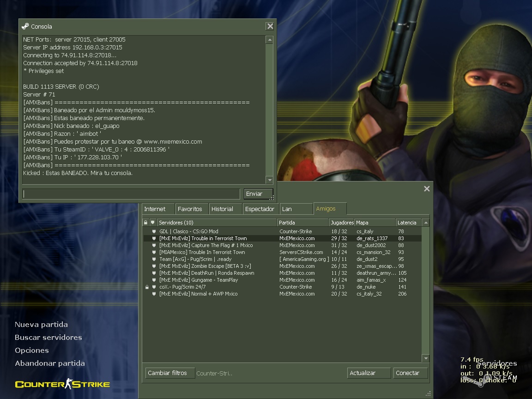Click shield icon of GDL Clasico row
532x399 pixels.
(154, 231)
